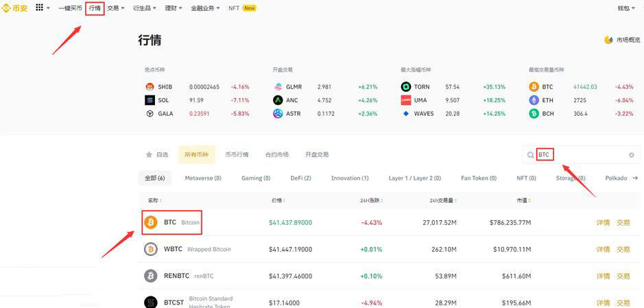Open the apps grid menu icon
644x308 pixels.
tap(39, 8)
